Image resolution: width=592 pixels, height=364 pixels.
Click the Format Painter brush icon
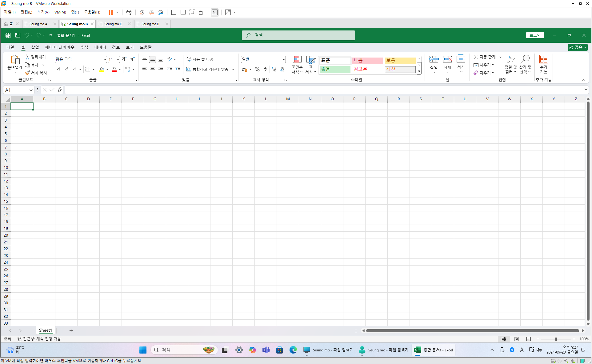pos(27,73)
